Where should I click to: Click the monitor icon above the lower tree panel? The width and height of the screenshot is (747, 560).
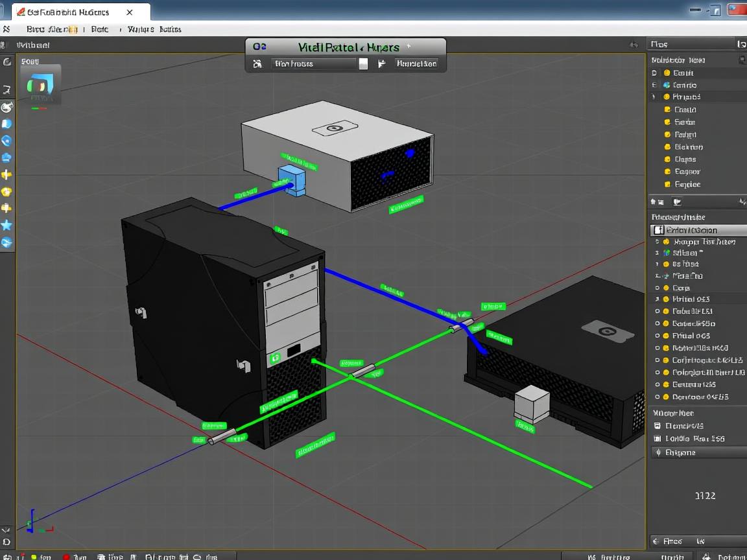tap(676, 202)
